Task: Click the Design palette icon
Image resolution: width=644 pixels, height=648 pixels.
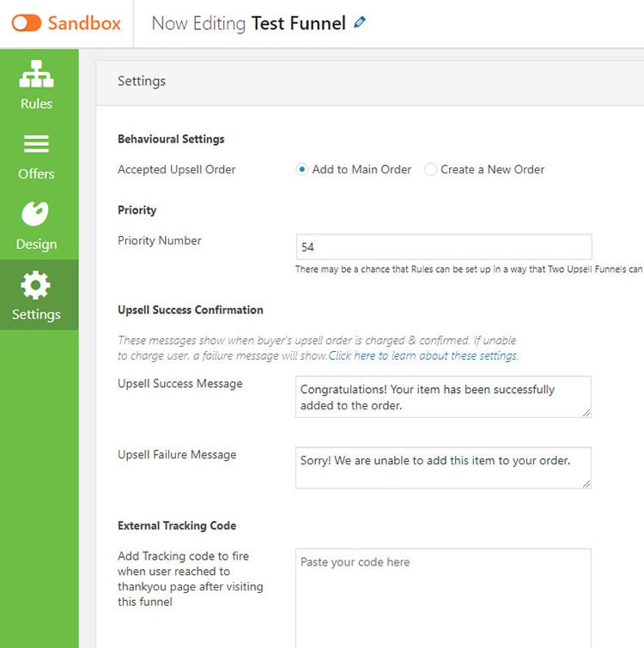Action: pos(36,214)
